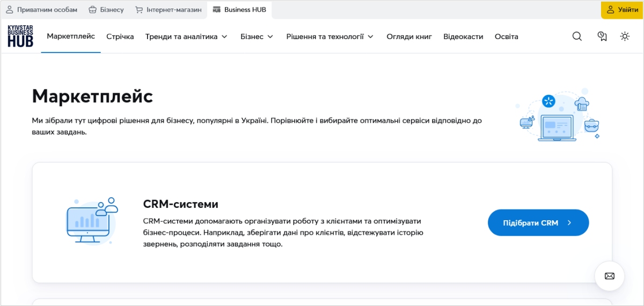Screen dimensions: 644x306
Task: Switch to Бізнесу top tab
Action: [106, 10]
